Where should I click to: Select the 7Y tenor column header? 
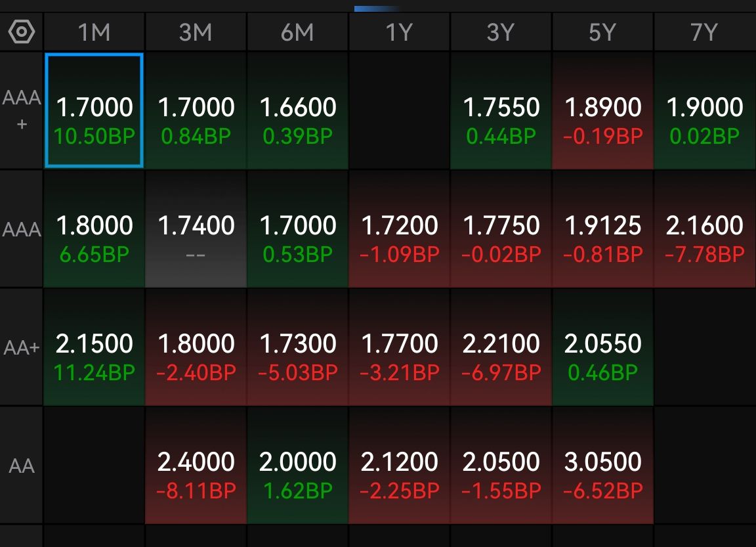coord(704,32)
